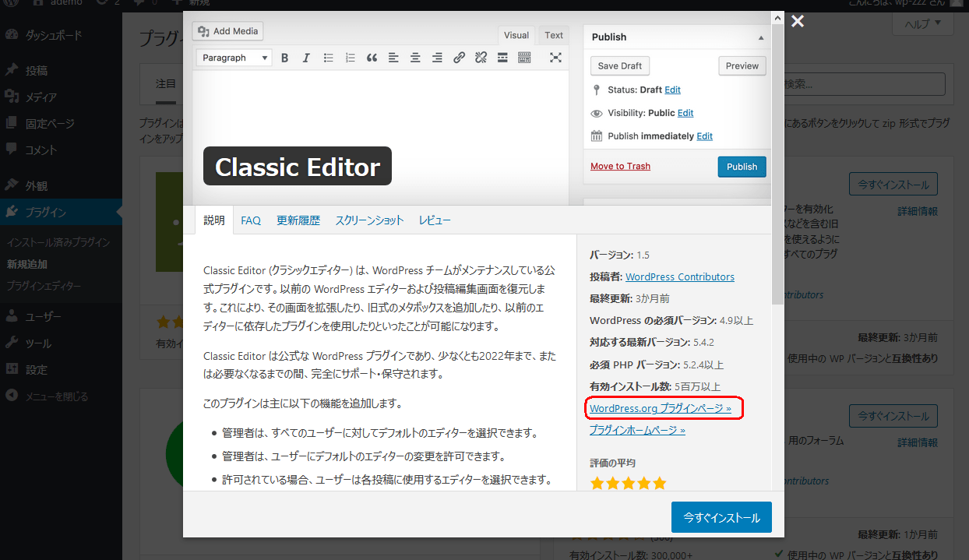Open the 設定 settings menu

(37, 369)
